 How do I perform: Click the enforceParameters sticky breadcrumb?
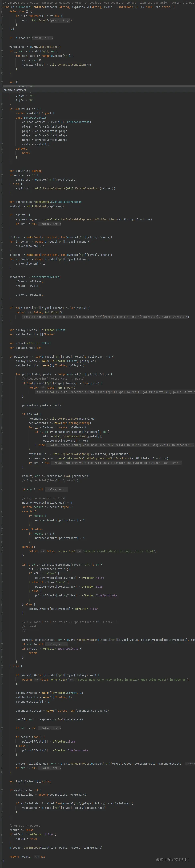(x=15, y=90)
